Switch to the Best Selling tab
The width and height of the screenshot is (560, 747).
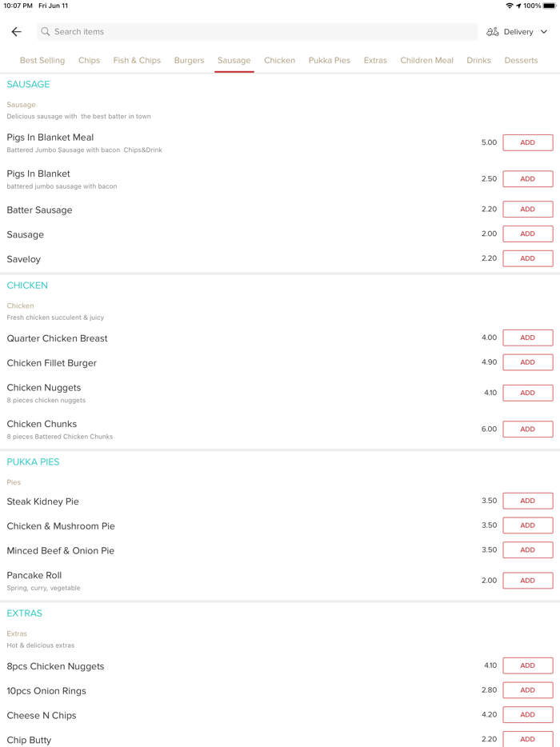[x=42, y=61]
